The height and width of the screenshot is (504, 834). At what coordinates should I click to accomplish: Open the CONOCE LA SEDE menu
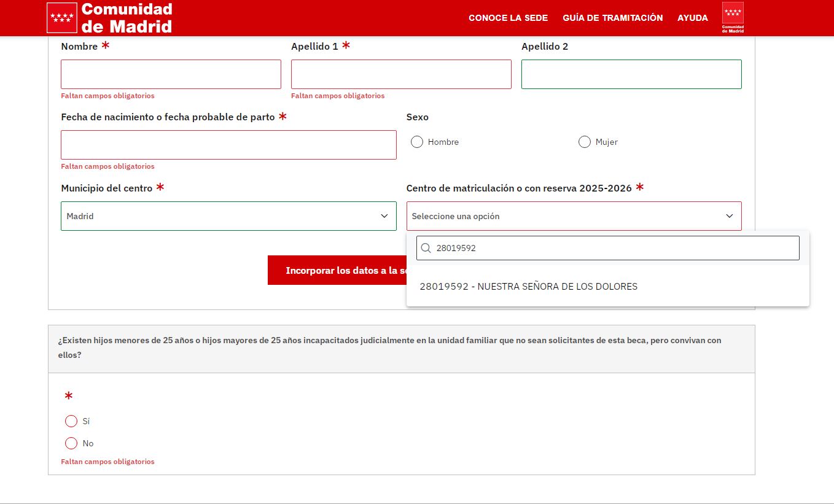[508, 18]
